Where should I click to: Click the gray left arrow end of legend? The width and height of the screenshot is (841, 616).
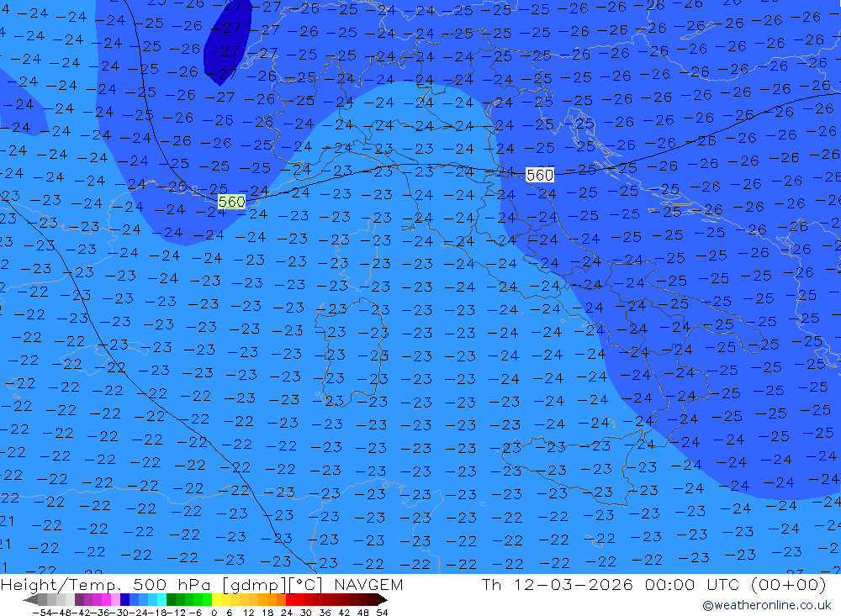(x=30, y=600)
